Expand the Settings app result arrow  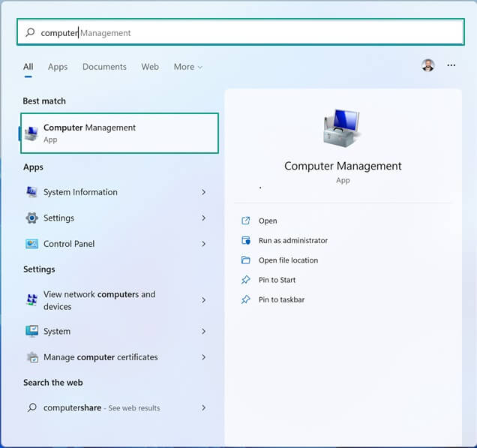[x=203, y=218]
